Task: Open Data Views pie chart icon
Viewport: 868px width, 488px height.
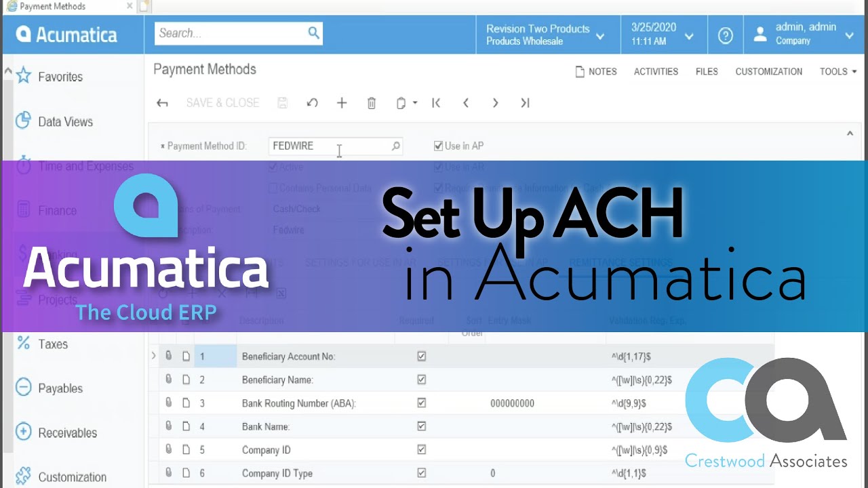Action: pyautogui.click(x=24, y=121)
